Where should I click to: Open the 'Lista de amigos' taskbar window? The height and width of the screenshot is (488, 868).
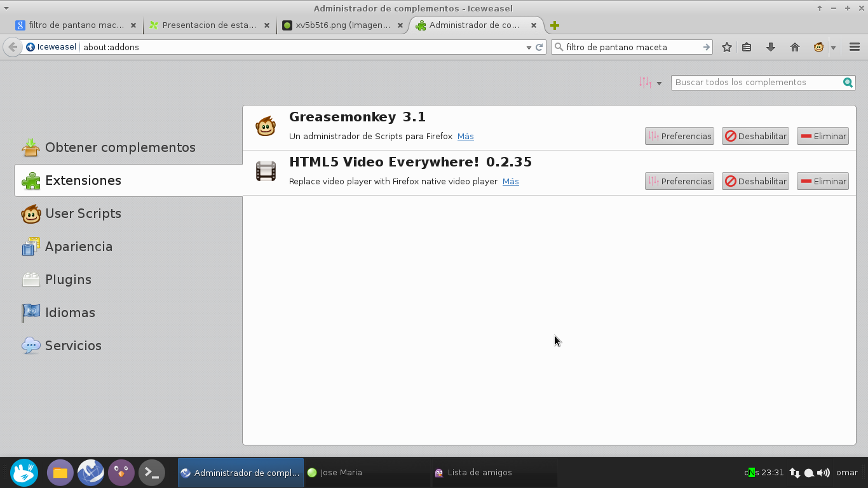494,473
